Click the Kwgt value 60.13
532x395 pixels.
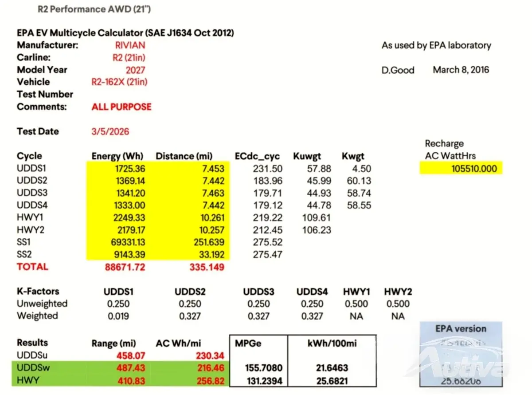359,181
